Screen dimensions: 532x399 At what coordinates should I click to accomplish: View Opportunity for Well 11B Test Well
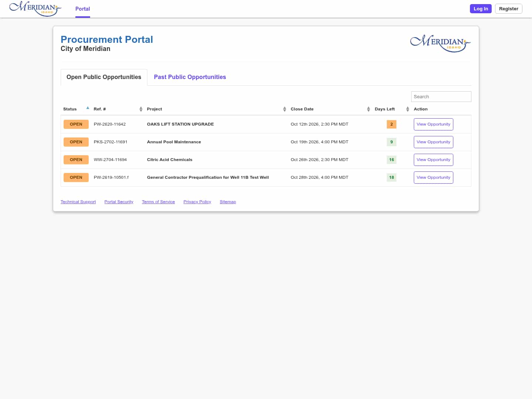pyautogui.click(x=433, y=177)
